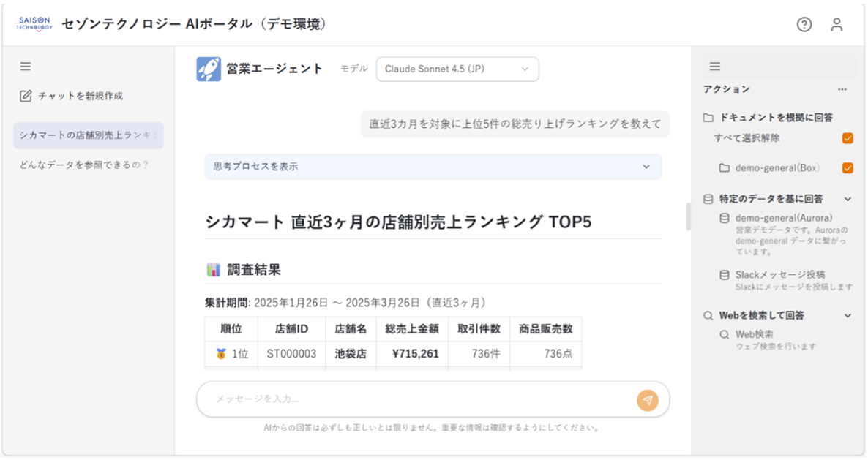Image resolution: width=868 pixels, height=460 pixels.
Task: Click the セゾンテクノロジー AIポータル title
Action: point(195,24)
